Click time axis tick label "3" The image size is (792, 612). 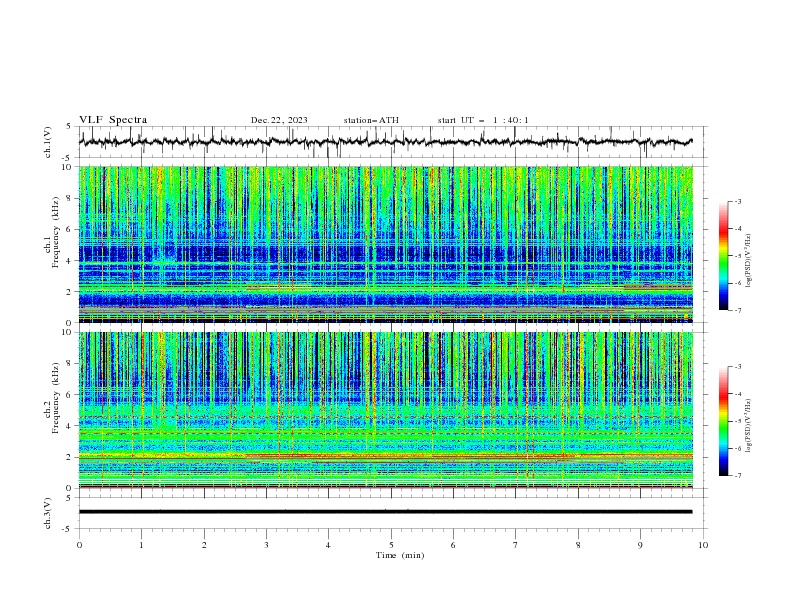(x=267, y=545)
